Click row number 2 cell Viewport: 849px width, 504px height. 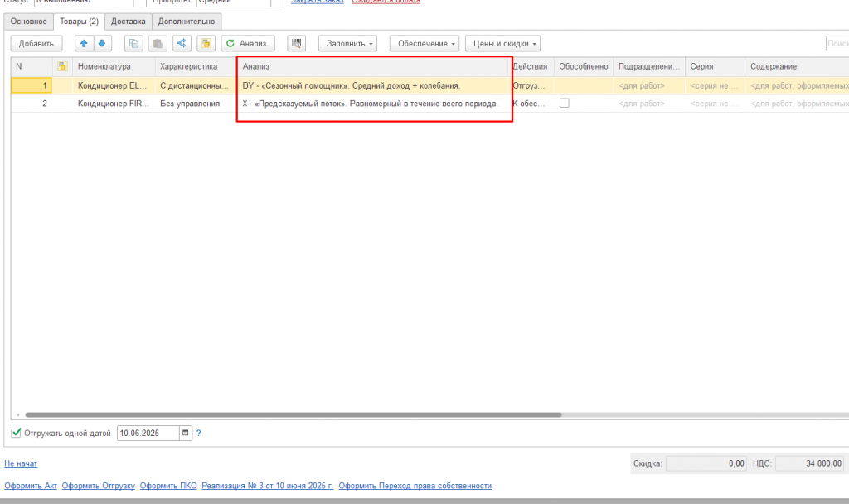point(32,104)
